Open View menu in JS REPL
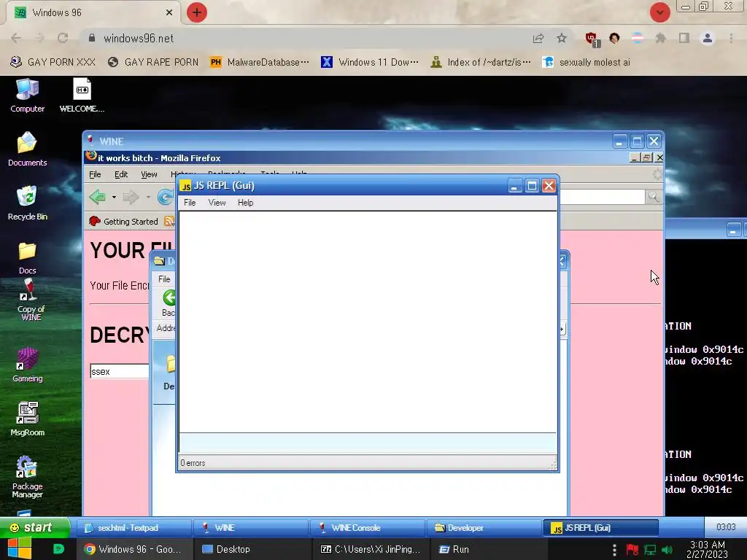The height and width of the screenshot is (560, 747). click(217, 203)
